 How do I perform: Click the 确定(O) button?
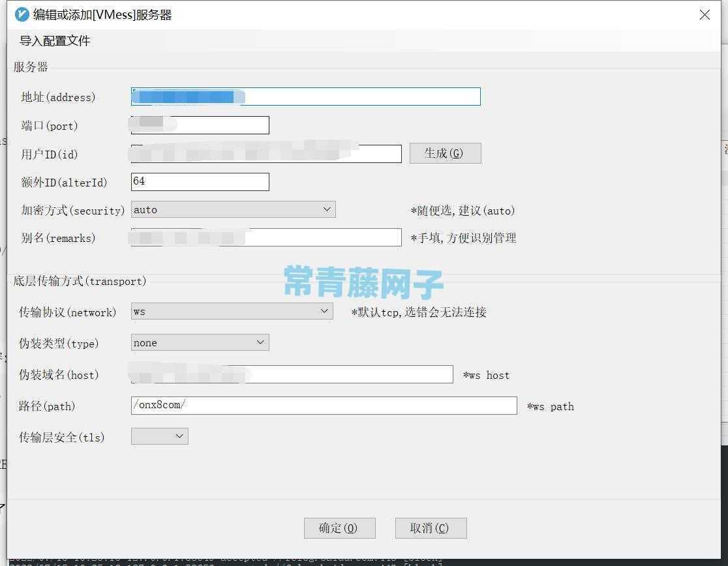[340, 528]
